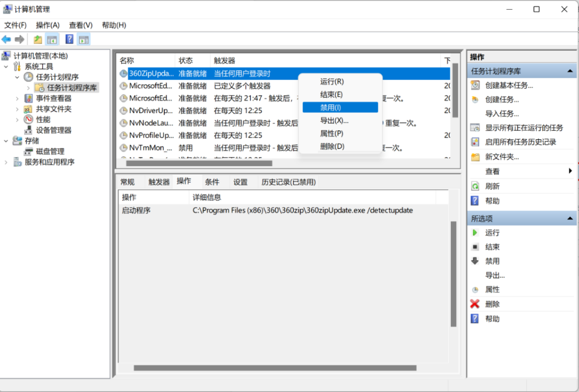Open the 文件(F) menu

[x=16, y=25]
